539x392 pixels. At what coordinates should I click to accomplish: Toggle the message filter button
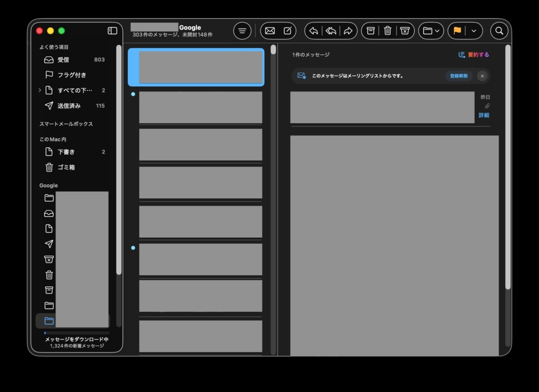[x=242, y=31]
